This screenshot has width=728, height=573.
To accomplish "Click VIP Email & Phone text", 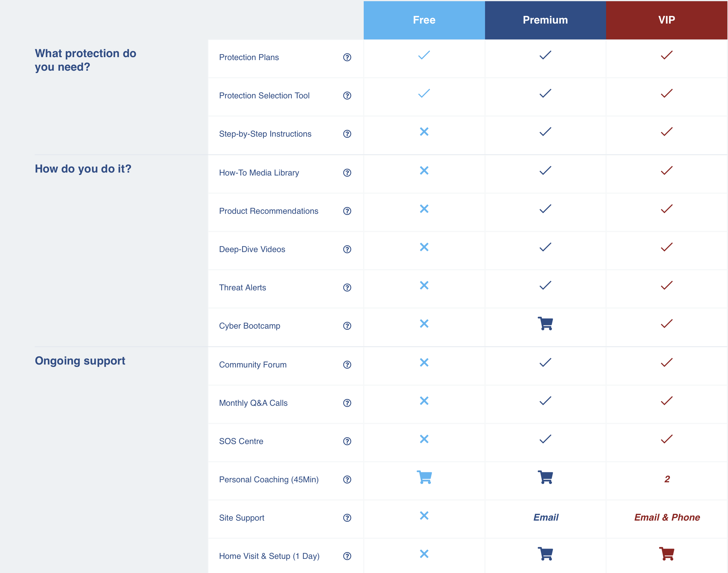I will pyautogui.click(x=667, y=517).
